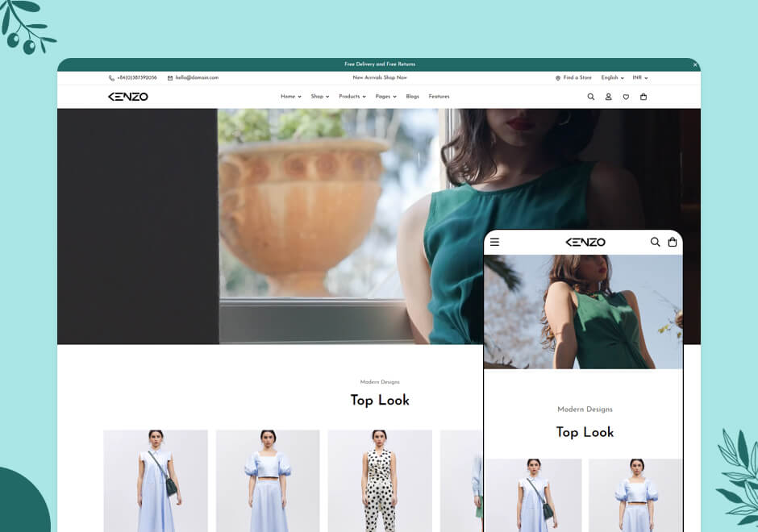Click the Kenzo logo in desktop header
Screen dimensions: 758x532
[128, 97]
